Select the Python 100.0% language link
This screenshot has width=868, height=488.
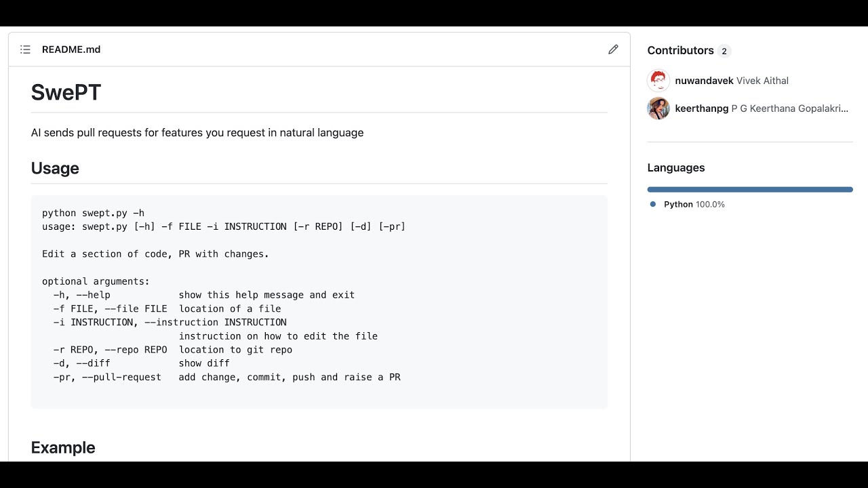point(694,204)
